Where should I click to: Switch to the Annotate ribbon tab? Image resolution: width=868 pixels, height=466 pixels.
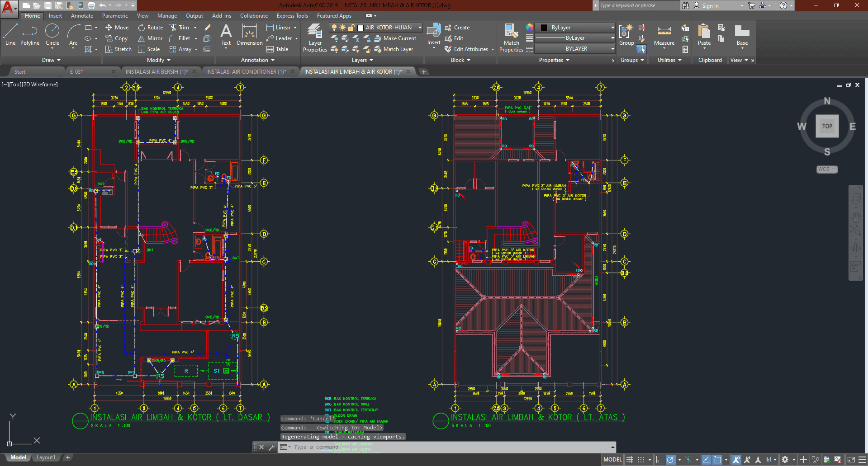coord(82,16)
